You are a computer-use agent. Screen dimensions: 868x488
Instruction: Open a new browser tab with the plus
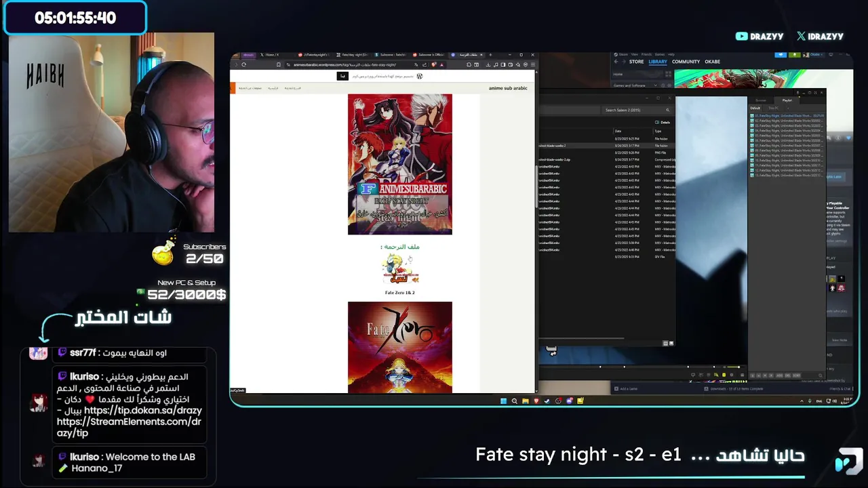click(490, 55)
